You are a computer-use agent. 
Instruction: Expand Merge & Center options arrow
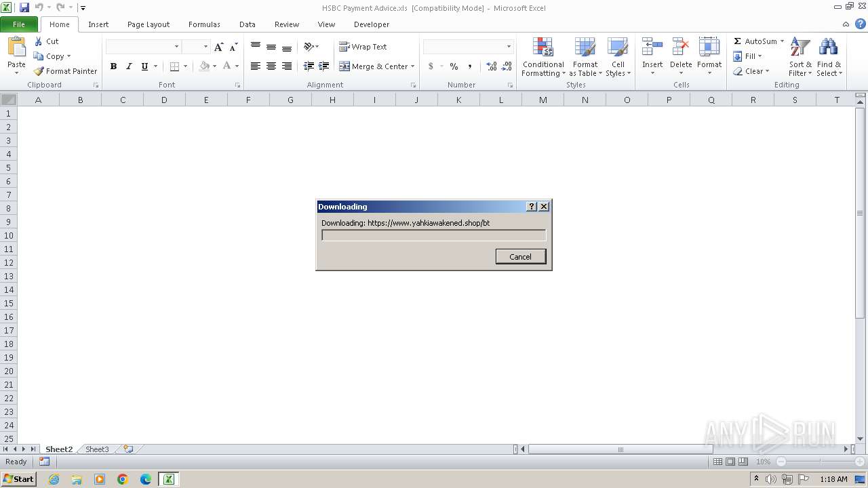(412, 66)
